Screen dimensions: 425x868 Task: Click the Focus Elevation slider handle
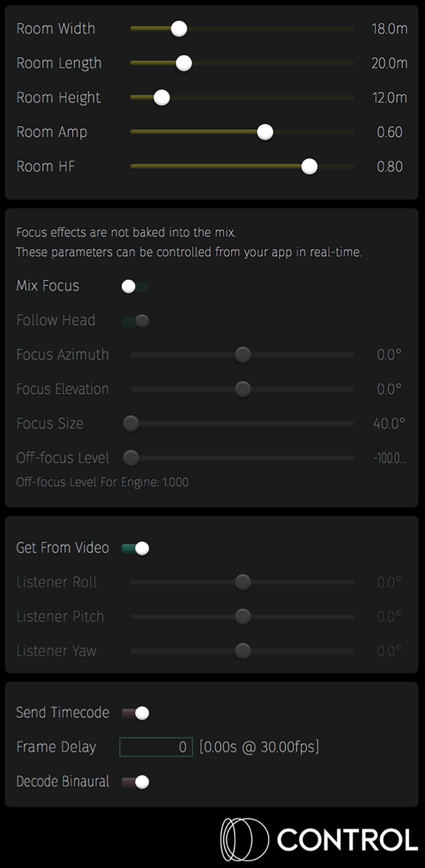(x=243, y=389)
